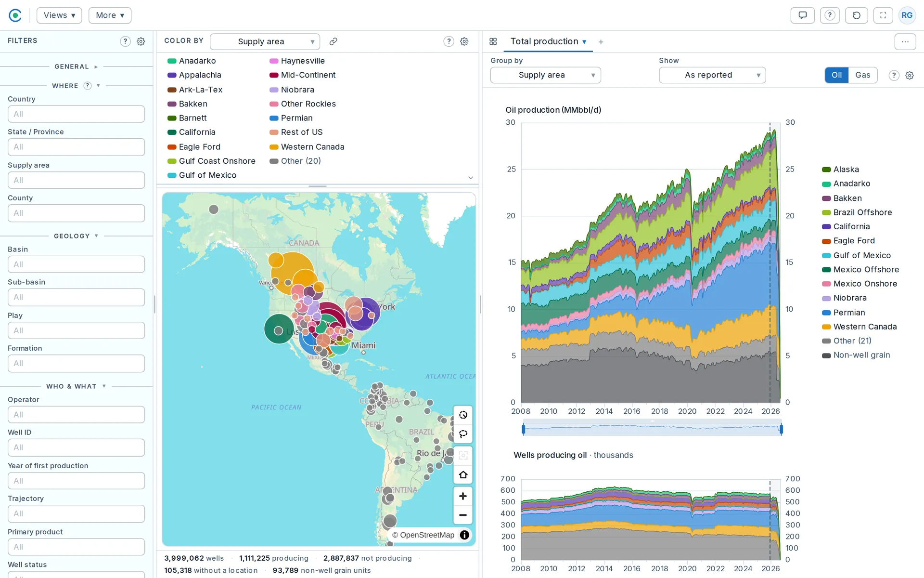The width and height of the screenshot is (924, 578).
Task: Open map panel settings gear
Action: click(x=464, y=41)
